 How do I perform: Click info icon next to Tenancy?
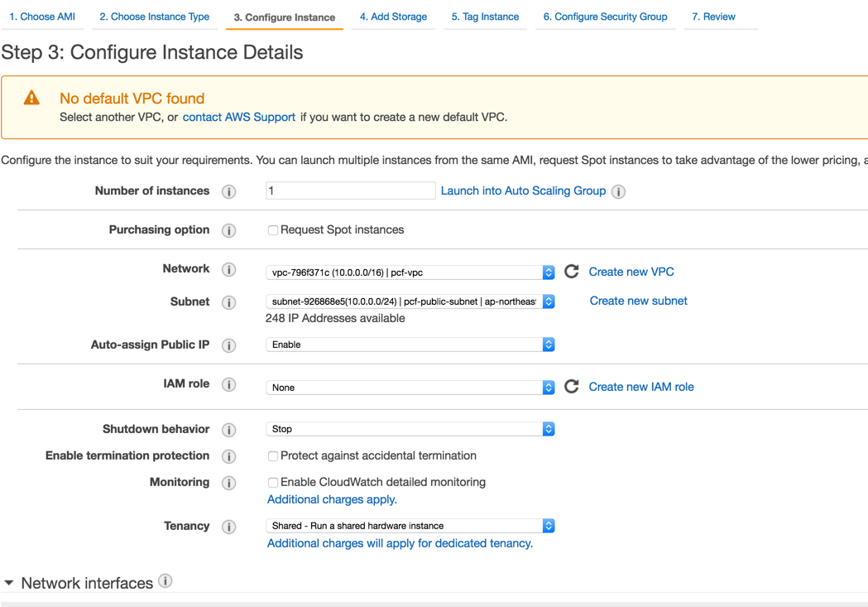(229, 527)
